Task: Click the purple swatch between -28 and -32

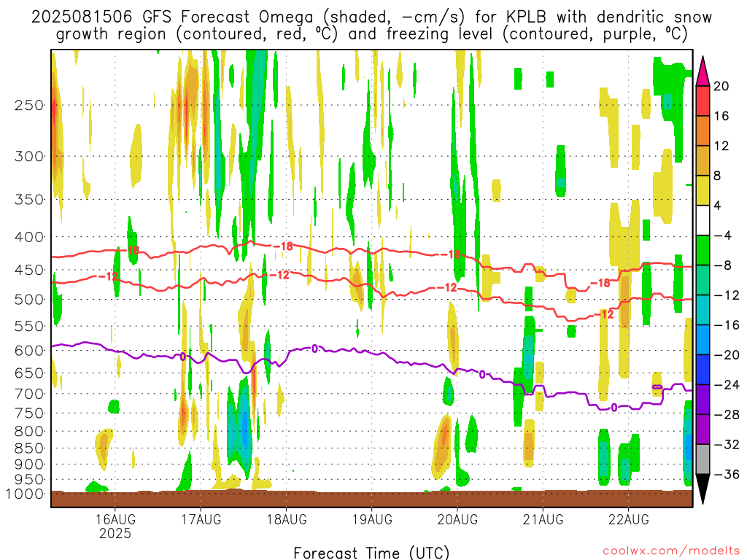Action: (x=703, y=429)
